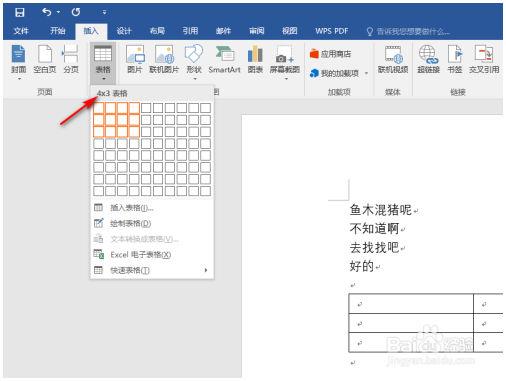Expand 快速表格 submenu arrow
The width and height of the screenshot is (506, 381).
[x=206, y=270]
